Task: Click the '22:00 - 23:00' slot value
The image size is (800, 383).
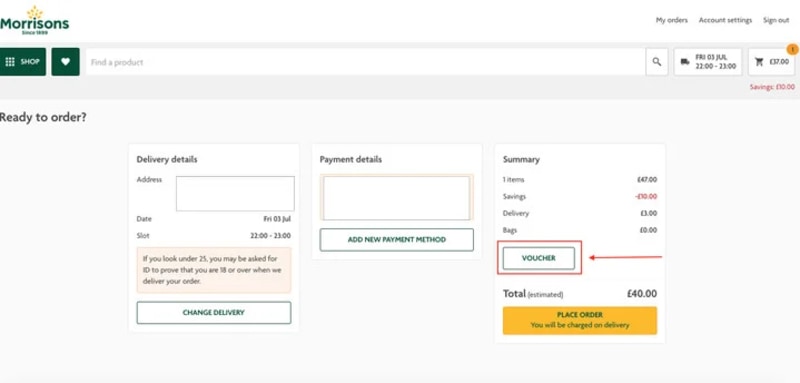Action: 270,236
